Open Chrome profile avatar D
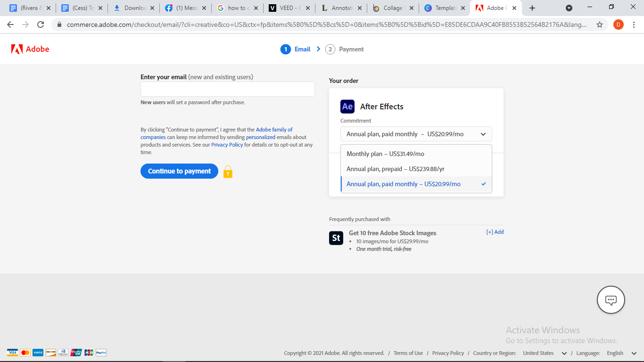The height and width of the screenshot is (362, 644). coord(619,25)
